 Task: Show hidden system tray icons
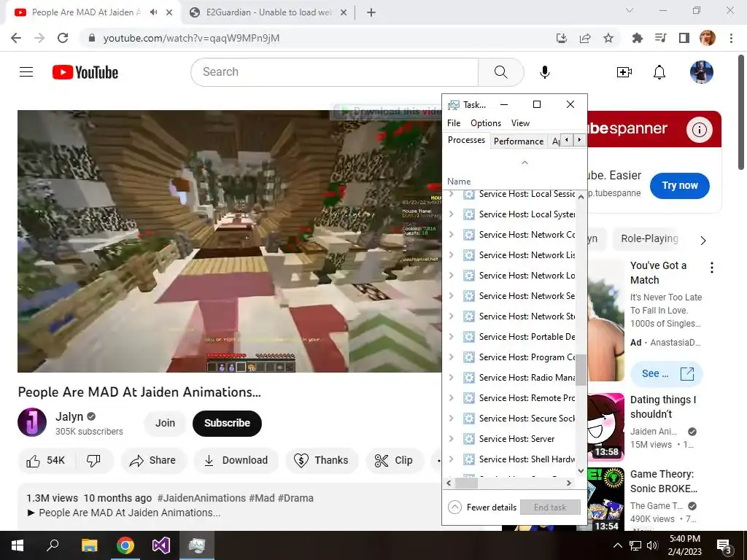tap(617, 545)
